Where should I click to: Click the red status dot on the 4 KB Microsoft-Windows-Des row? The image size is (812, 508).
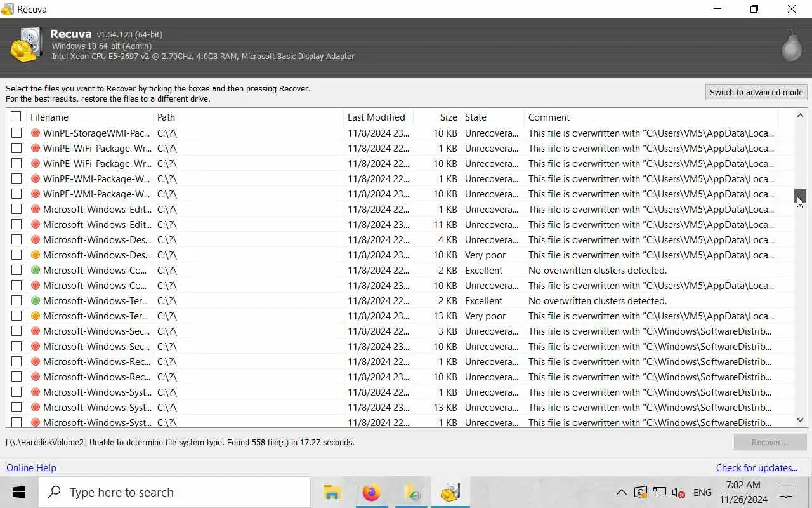(x=36, y=240)
